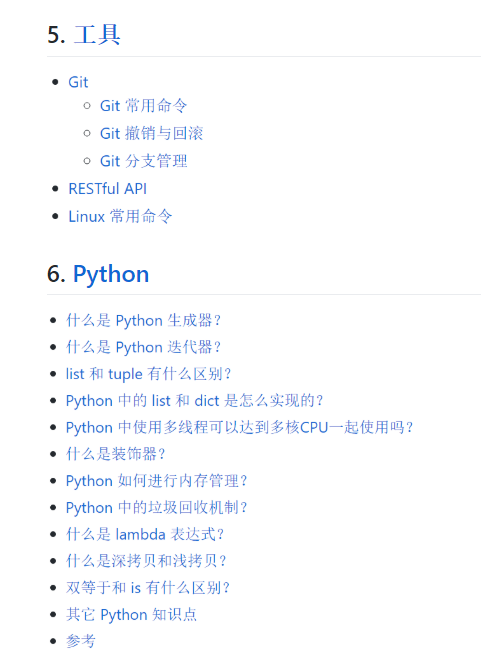Open 什么是 Python 生成器 link
This screenshot has width=481, height=663.
[143, 321]
